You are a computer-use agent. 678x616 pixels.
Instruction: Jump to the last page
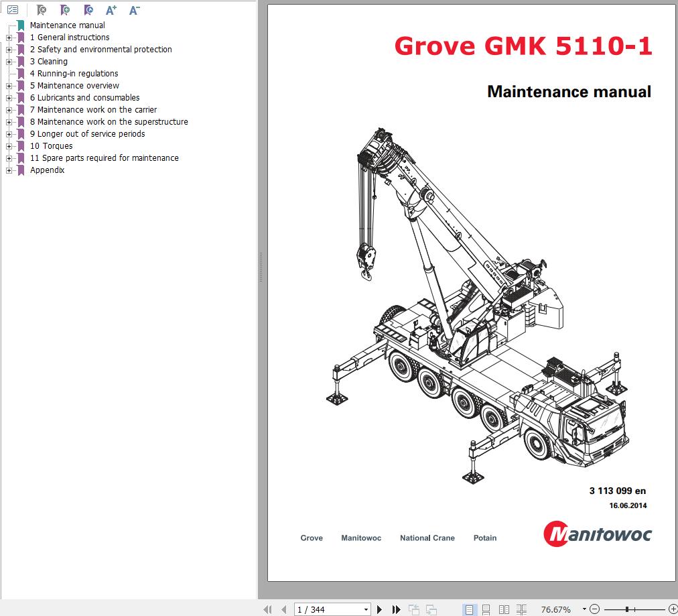click(396, 609)
